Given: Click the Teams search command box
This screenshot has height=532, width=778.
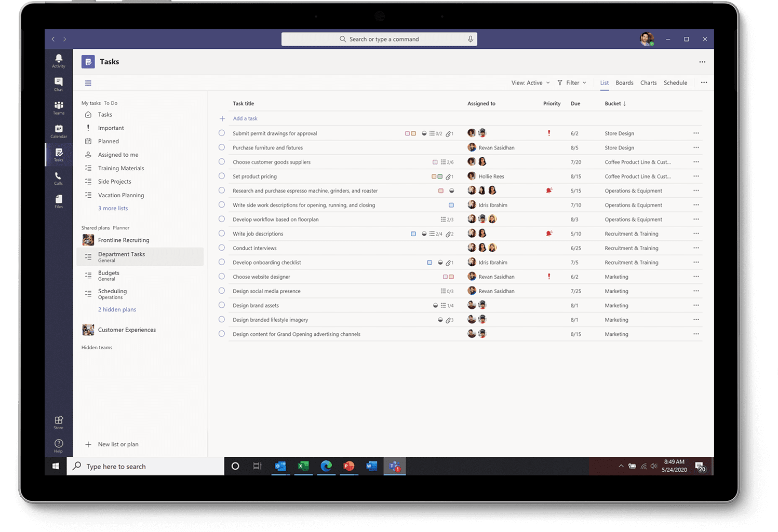Looking at the screenshot, I should pyautogui.click(x=379, y=39).
